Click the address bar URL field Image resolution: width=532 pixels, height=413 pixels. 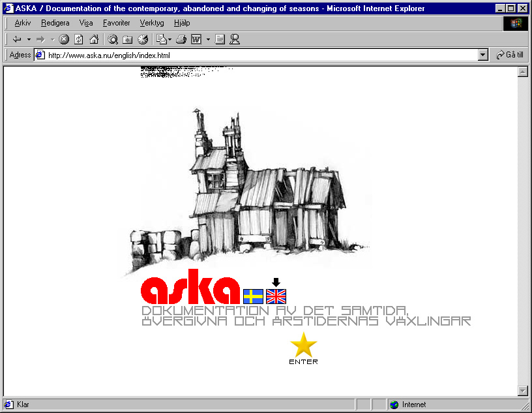tap(261, 55)
